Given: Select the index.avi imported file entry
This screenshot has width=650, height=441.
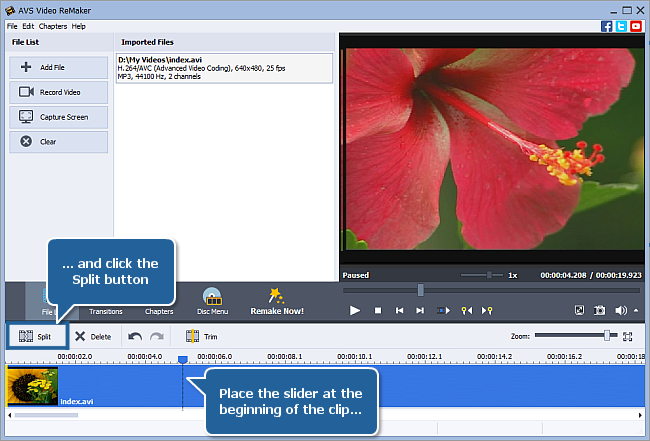Looking at the screenshot, I should [x=224, y=68].
